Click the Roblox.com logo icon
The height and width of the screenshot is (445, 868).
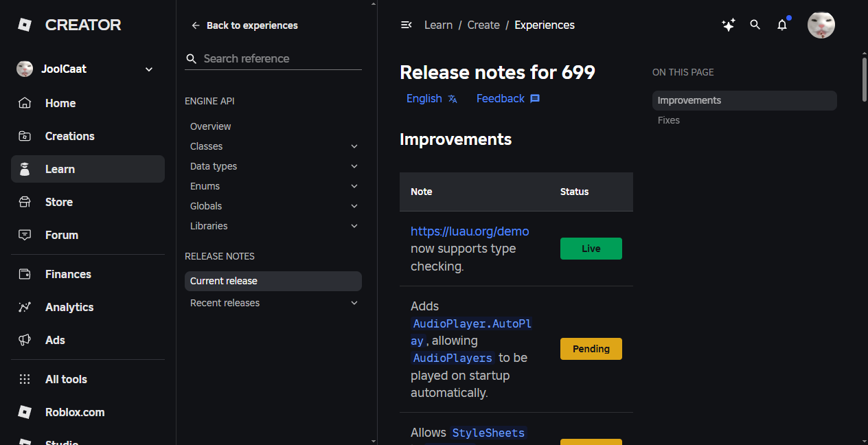point(25,412)
